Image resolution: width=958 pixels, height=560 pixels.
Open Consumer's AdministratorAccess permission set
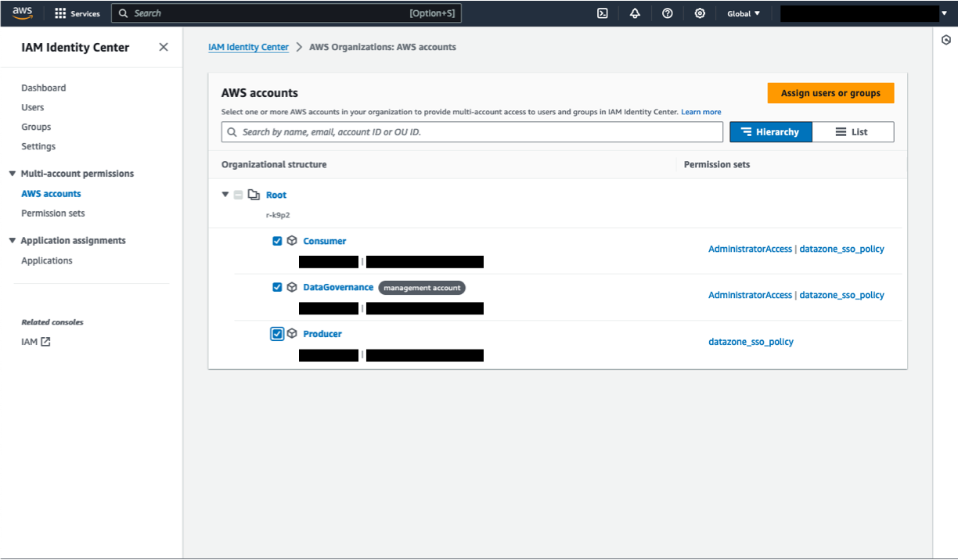(x=750, y=249)
